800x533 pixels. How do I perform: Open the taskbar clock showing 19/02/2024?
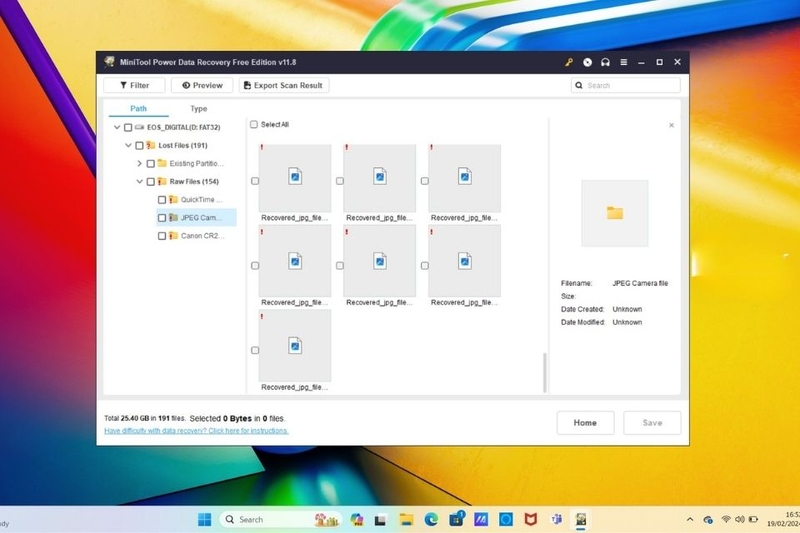(783, 519)
